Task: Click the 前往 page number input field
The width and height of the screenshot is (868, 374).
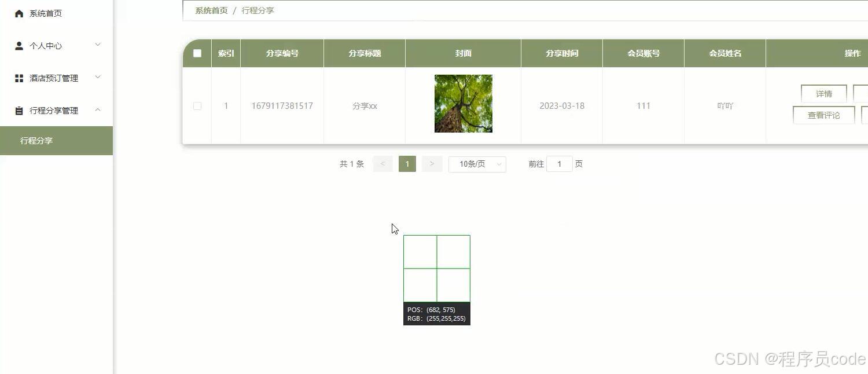Action: 559,164
